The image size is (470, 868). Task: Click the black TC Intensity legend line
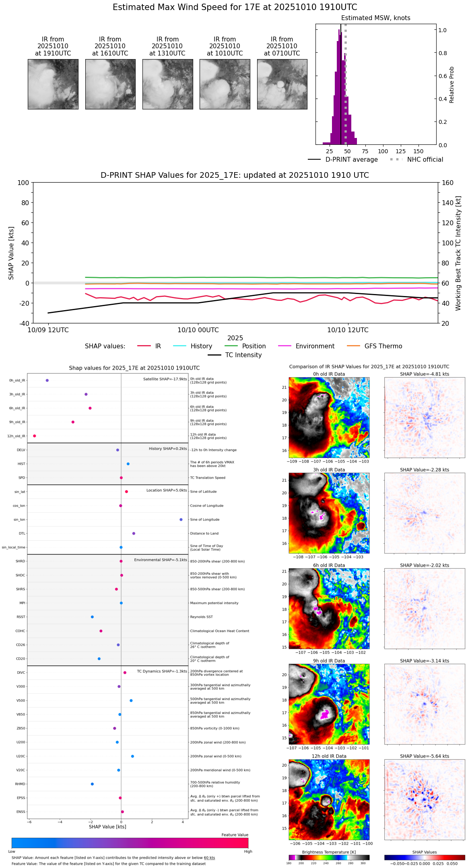coord(214,355)
